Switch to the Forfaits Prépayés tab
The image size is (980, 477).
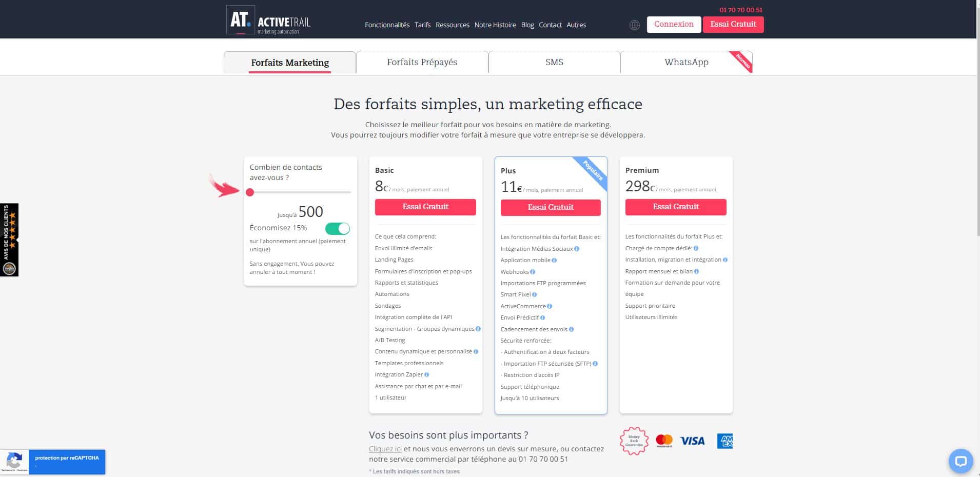(422, 62)
